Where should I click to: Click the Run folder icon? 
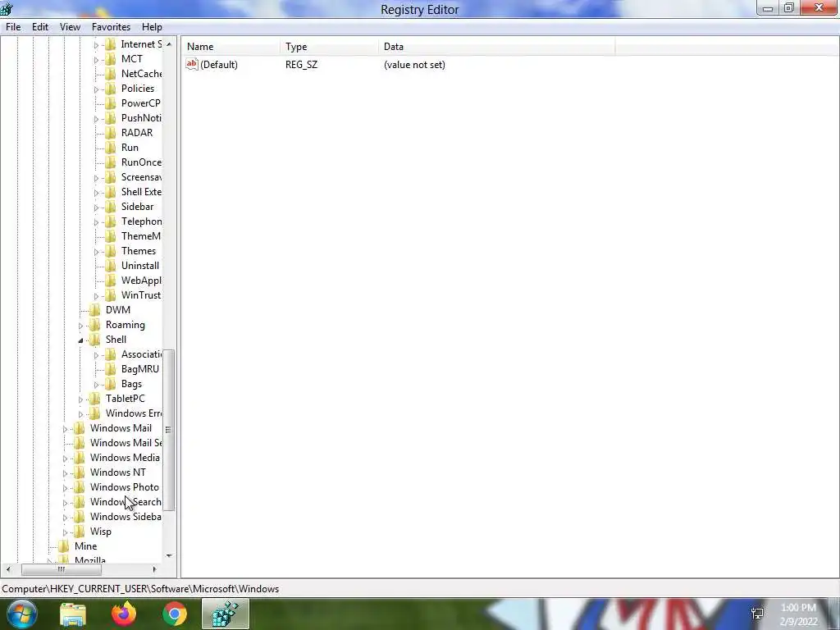(x=111, y=148)
